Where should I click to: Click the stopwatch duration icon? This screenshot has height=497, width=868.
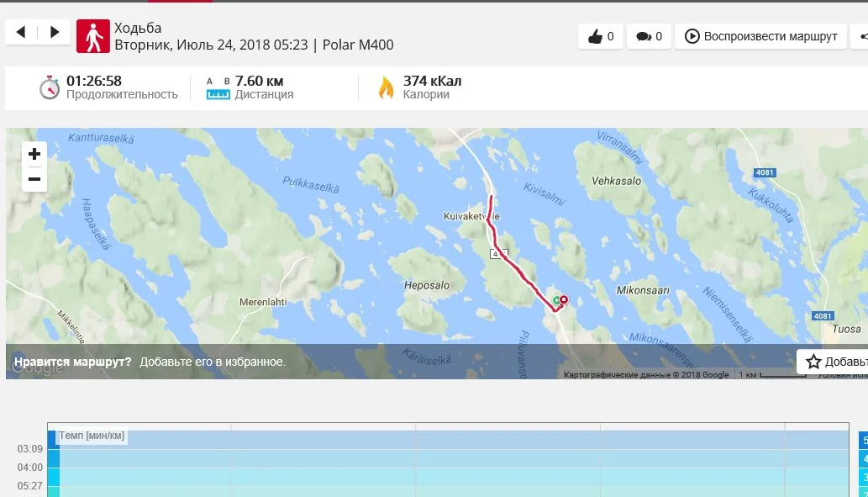[50, 87]
